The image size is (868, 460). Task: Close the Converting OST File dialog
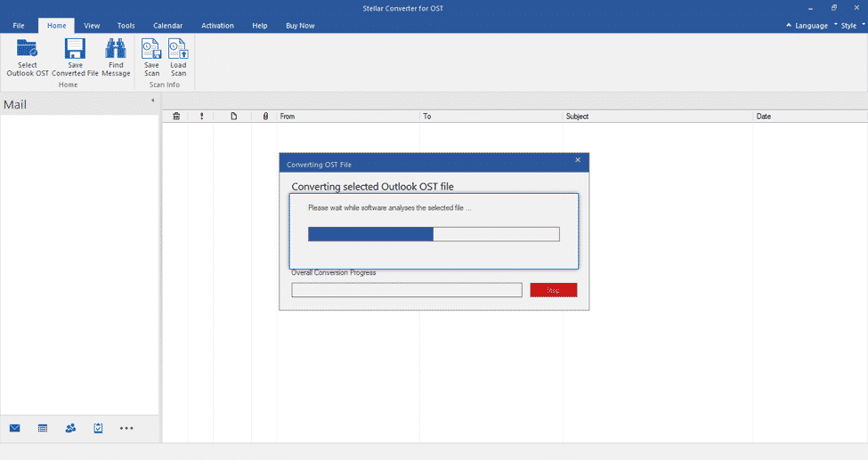point(578,160)
